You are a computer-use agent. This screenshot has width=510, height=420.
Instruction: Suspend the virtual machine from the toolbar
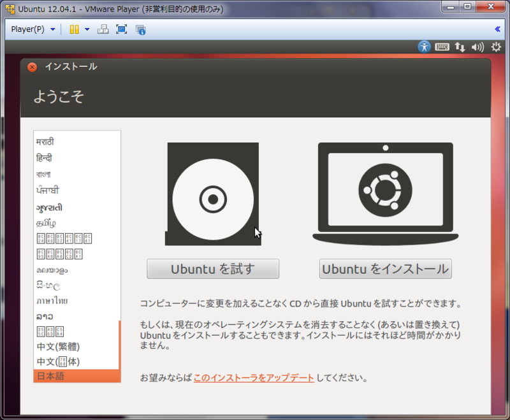[x=75, y=29]
